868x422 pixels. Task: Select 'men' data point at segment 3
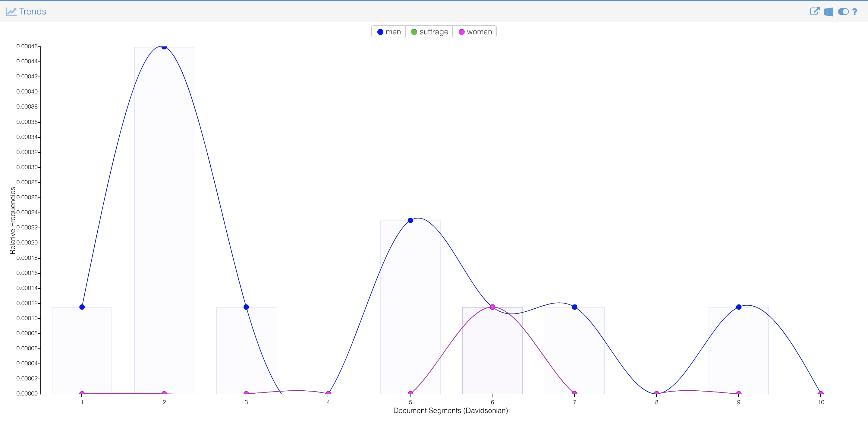(x=246, y=307)
